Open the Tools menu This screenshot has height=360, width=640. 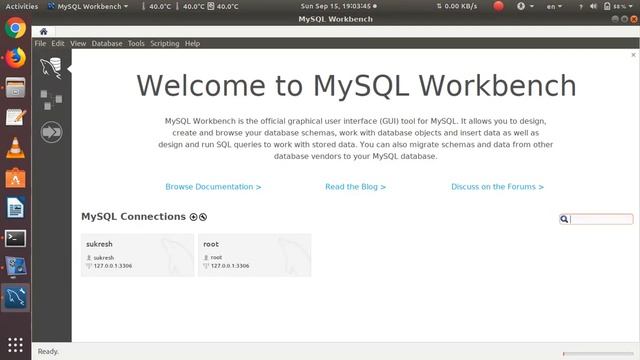pos(136,43)
